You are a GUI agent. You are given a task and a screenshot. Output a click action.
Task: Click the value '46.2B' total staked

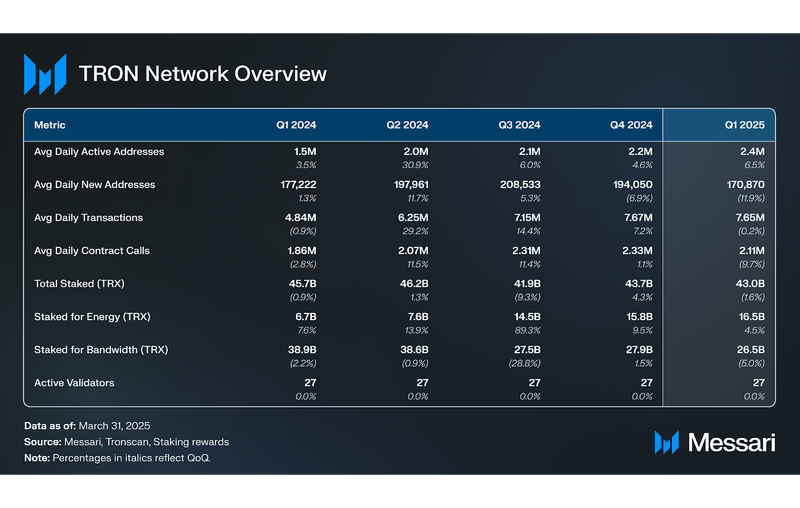pos(414,284)
